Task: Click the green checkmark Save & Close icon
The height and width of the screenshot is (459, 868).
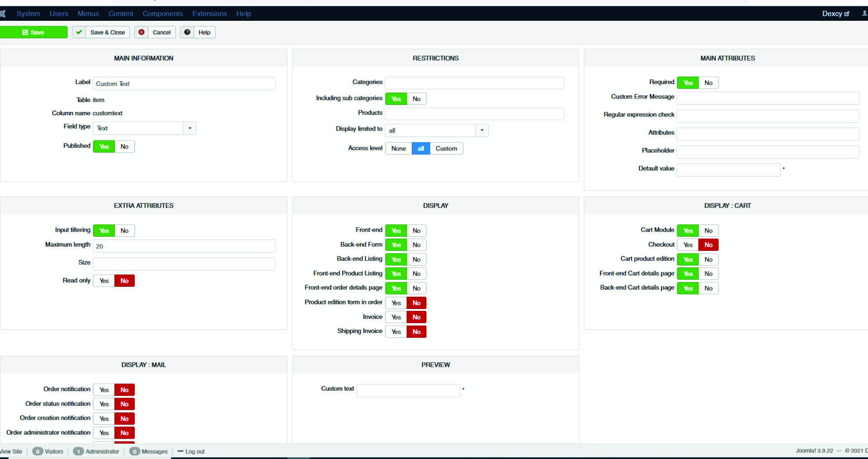Action: (x=79, y=32)
